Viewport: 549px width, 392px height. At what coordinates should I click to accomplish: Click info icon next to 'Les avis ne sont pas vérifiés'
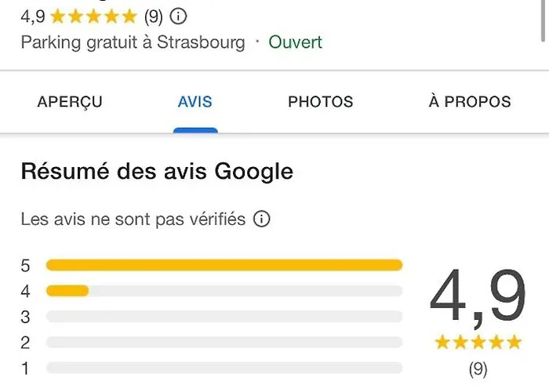262,220
